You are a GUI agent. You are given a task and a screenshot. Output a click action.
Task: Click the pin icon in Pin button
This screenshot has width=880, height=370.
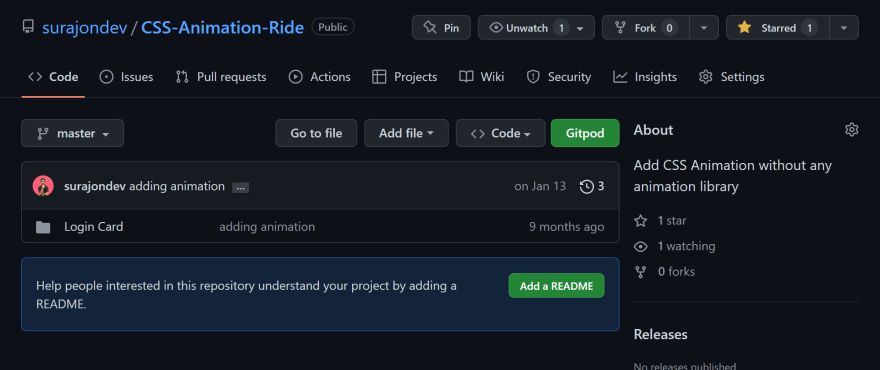(430, 28)
